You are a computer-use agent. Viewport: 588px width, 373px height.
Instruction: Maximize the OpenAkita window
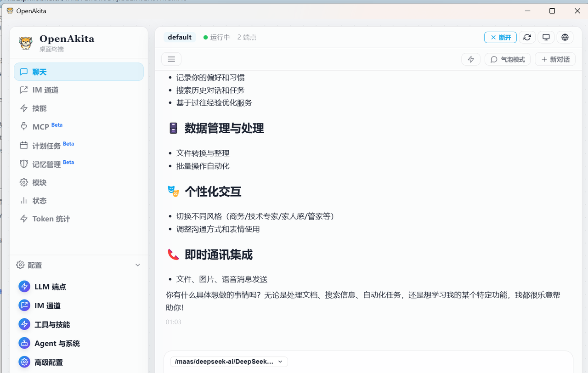pyautogui.click(x=552, y=11)
